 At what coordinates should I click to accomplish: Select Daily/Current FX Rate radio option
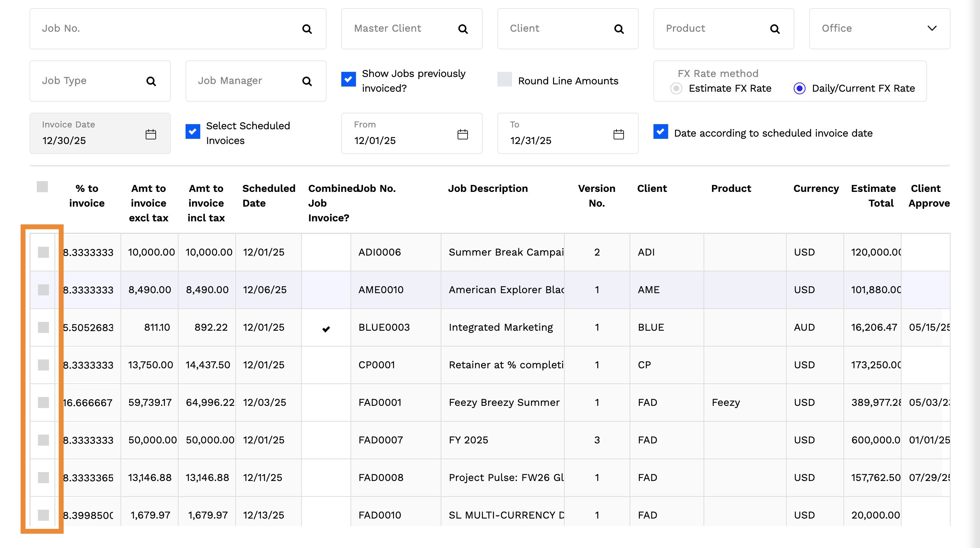799,88
